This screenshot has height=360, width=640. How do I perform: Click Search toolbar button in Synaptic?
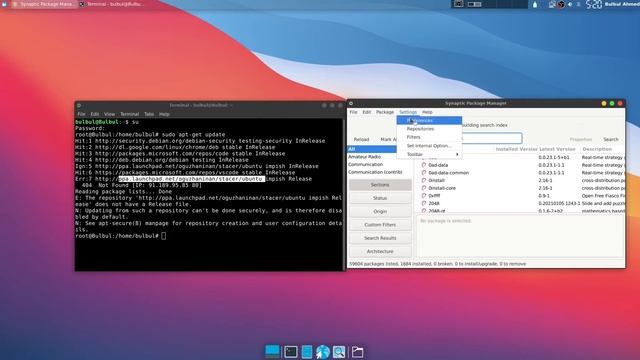coord(611,140)
